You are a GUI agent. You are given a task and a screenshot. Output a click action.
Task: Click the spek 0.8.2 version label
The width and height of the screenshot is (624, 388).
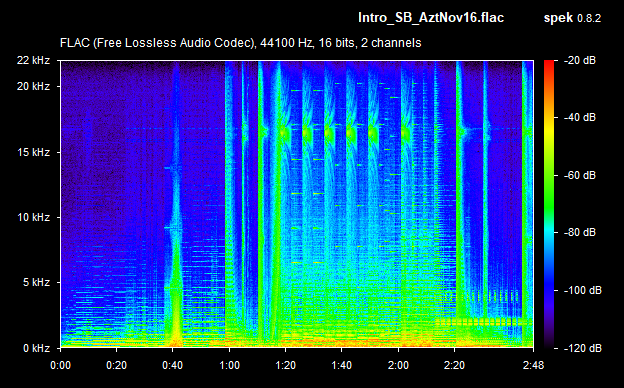click(572, 18)
